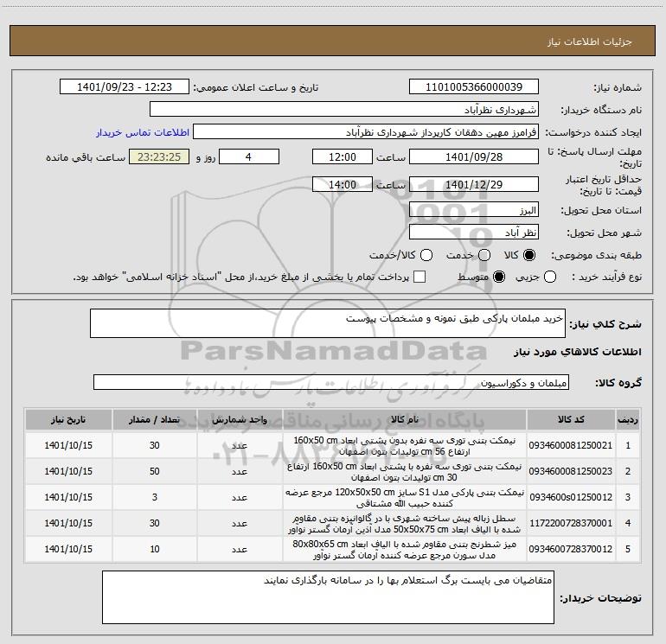Viewport: 666px width, 644px height.
Task: Click quantity 50 in row 2
Action: [x=155, y=471]
